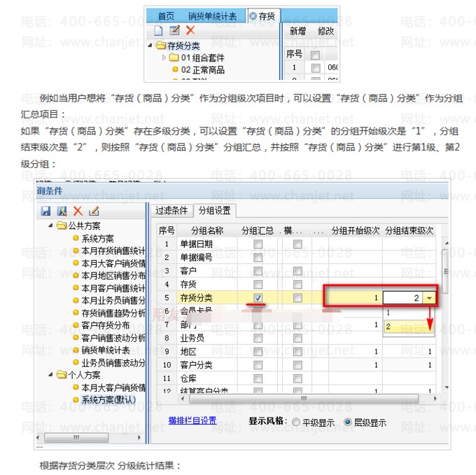Close the 存货 tab with its round X icon
The image size is (476, 475).
coord(253,16)
